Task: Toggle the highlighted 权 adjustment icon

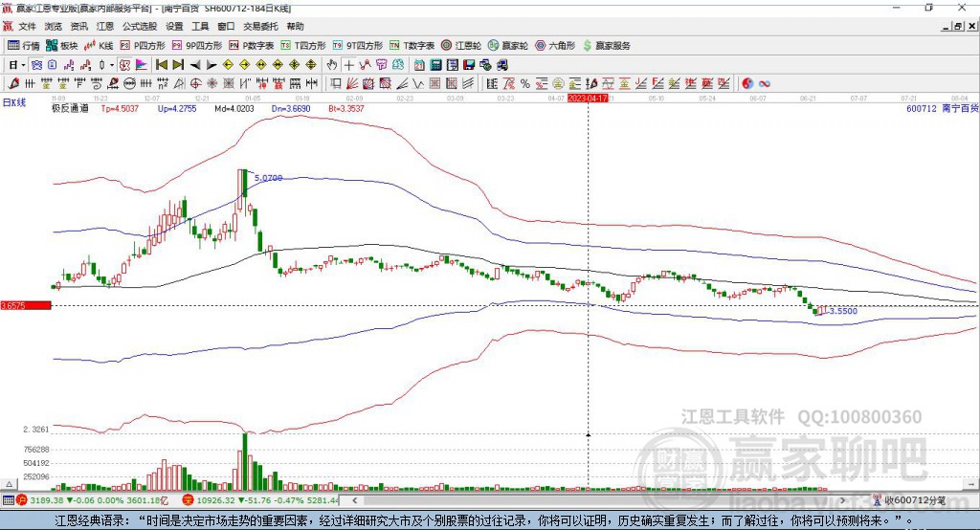Action: pyautogui.click(x=125, y=65)
